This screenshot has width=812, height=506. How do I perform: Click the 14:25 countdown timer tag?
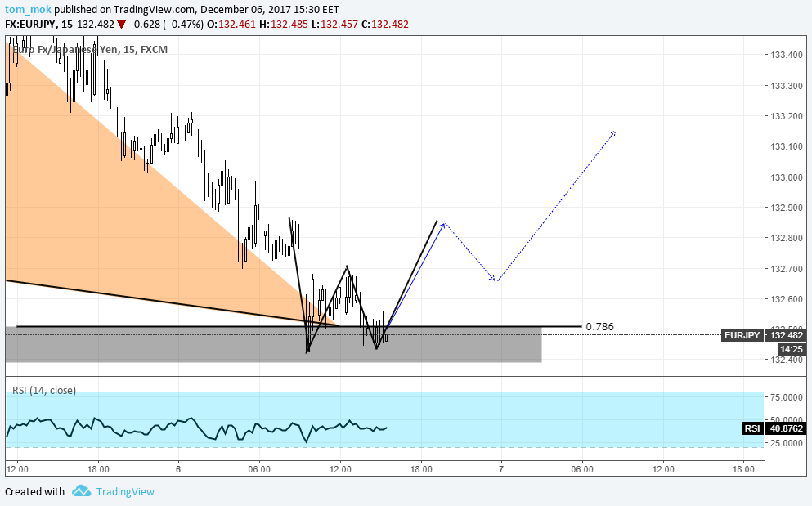coord(791,350)
